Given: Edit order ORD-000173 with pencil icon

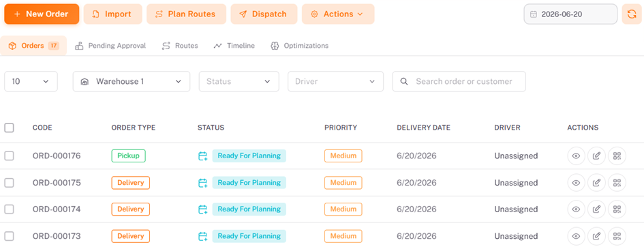Looking at the screenshot, I should (596, 236).
